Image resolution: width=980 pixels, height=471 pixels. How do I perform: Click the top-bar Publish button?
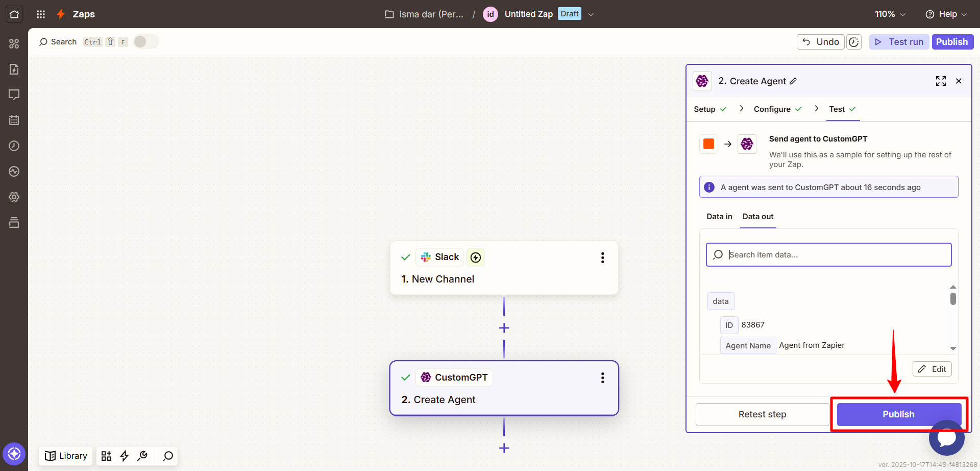[952, 42]
